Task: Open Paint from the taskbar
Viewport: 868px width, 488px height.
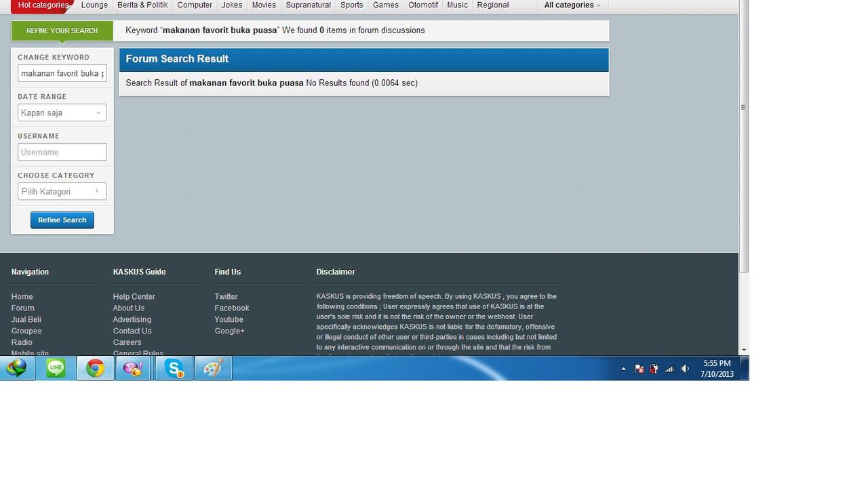Action: [213, 368]
